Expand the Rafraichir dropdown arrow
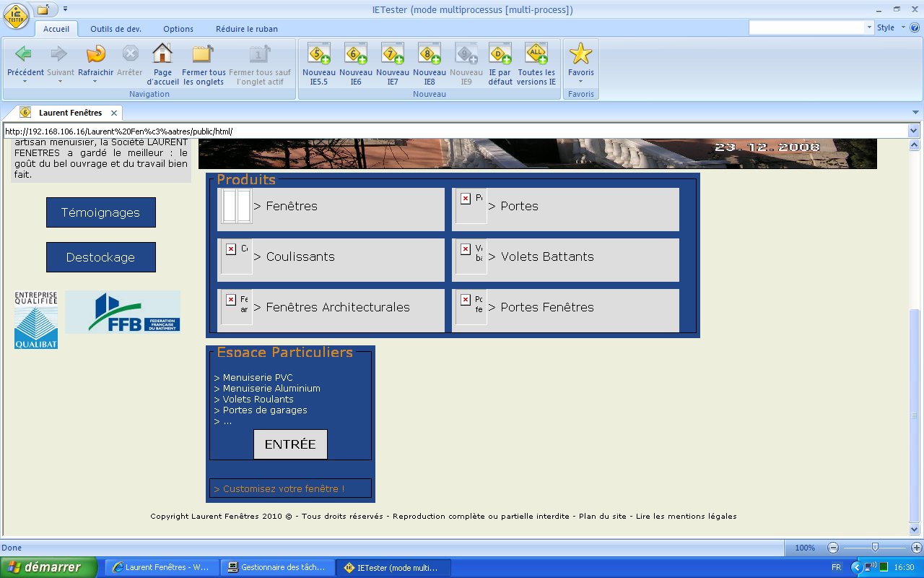924x578 pixels. point(95,81)
